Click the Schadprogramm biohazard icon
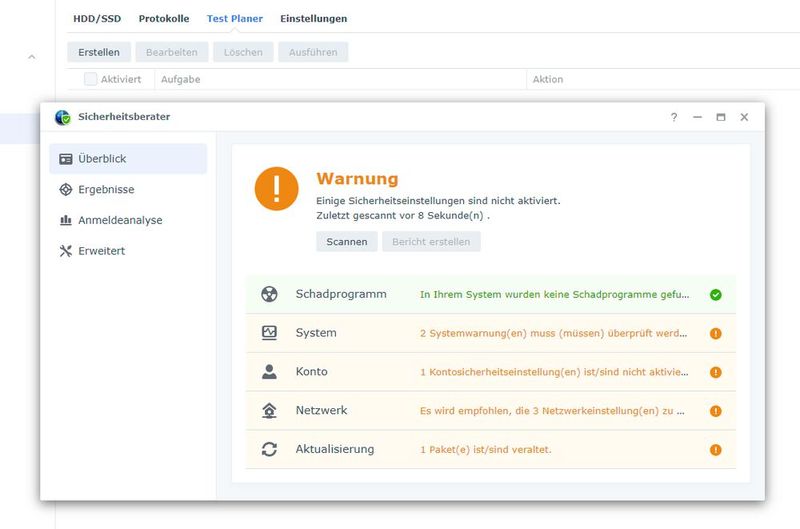 point(269,294)
